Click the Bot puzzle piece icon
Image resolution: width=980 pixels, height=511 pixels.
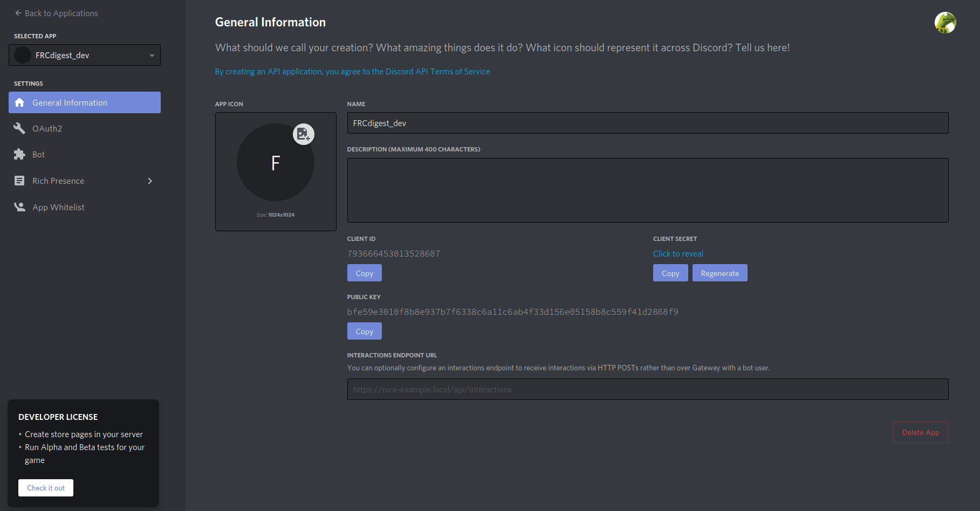coord(19,154)
